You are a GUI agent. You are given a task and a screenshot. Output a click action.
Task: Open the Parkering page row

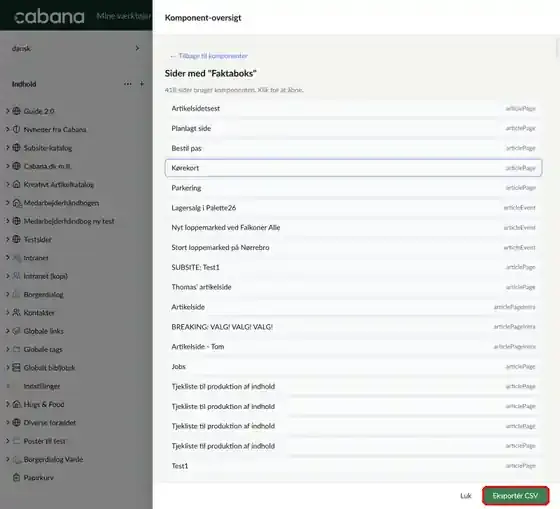tap(354, 188)
